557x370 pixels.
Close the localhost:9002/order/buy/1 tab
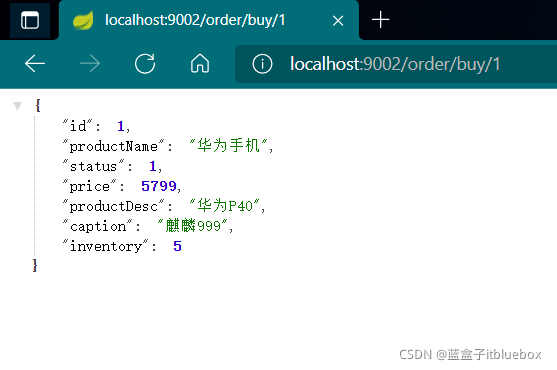point(338,21)
